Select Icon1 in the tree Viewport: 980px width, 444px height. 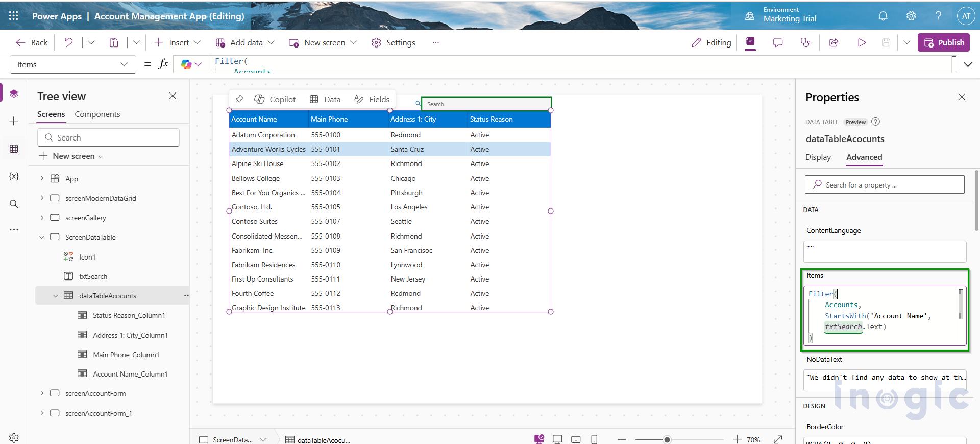(x=87, y=257)
